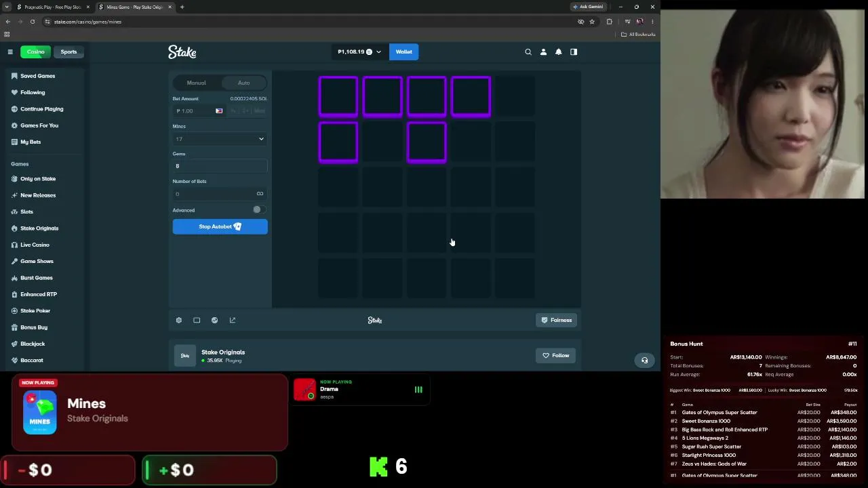Toggle the Advanced switch
Screen dimensions: 868x488
click(259, 210)
